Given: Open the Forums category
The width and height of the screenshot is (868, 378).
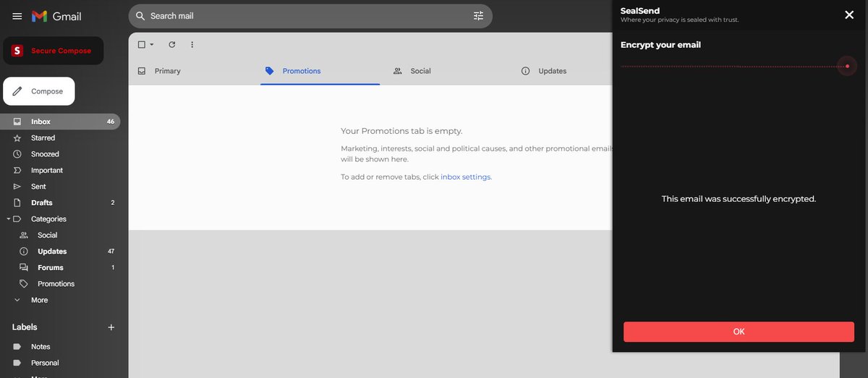Looking at the screenshot, I should 60,267.
